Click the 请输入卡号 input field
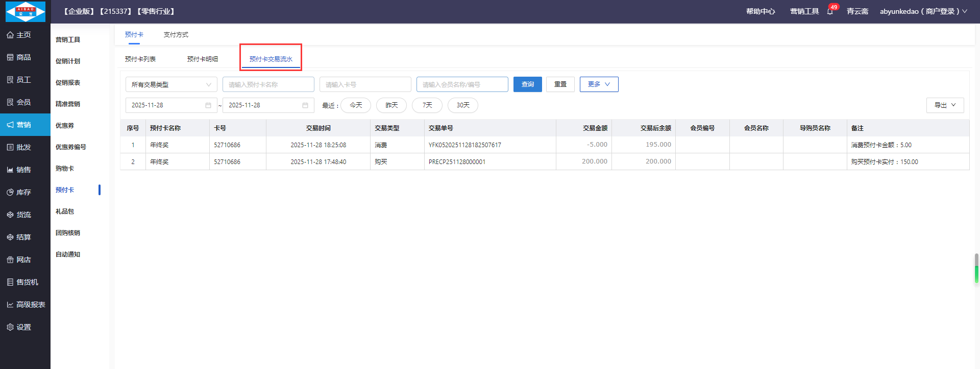Image resolution: width=980 pixels, height=369 pixels. coord(365,84)
